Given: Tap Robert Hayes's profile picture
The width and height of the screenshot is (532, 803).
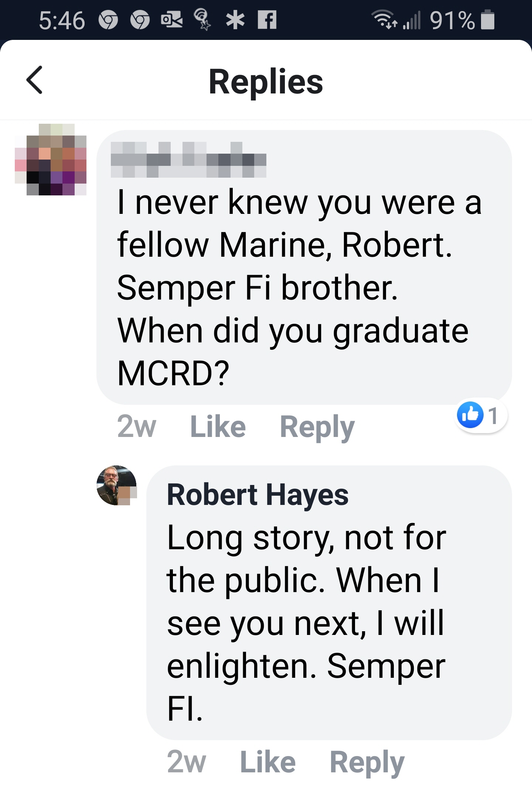Looking at the screenshot, I should point(116,485).
